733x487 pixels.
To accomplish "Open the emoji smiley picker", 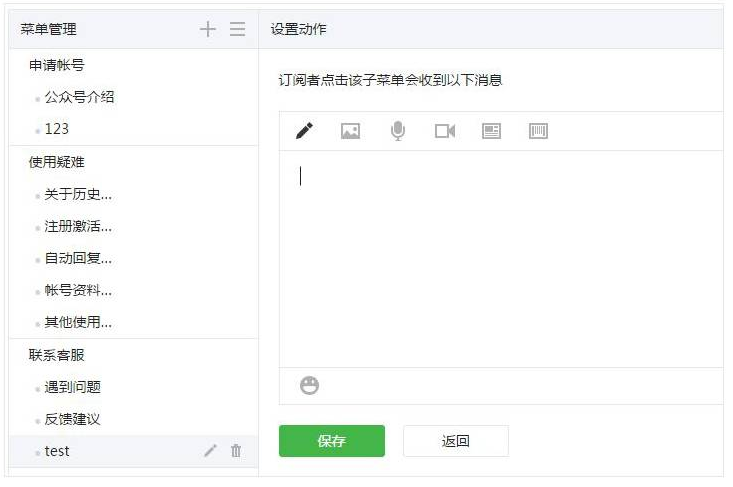I will (x=310, y=385).
